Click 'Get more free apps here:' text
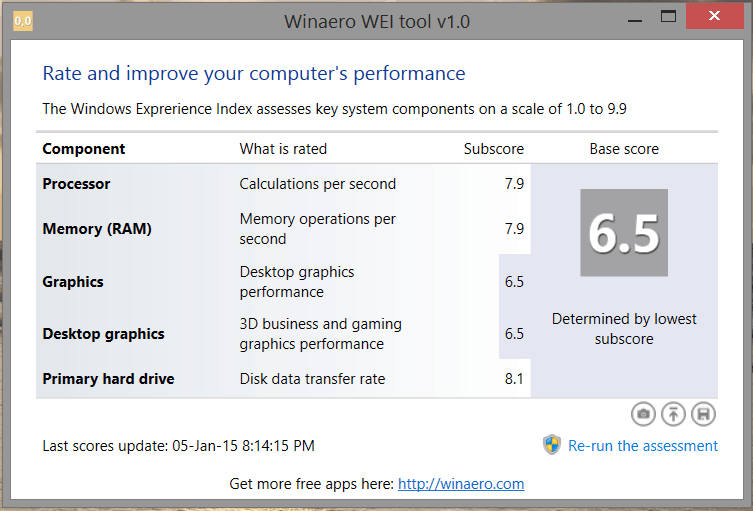This screenshot has width=753, height=511. 311,484
